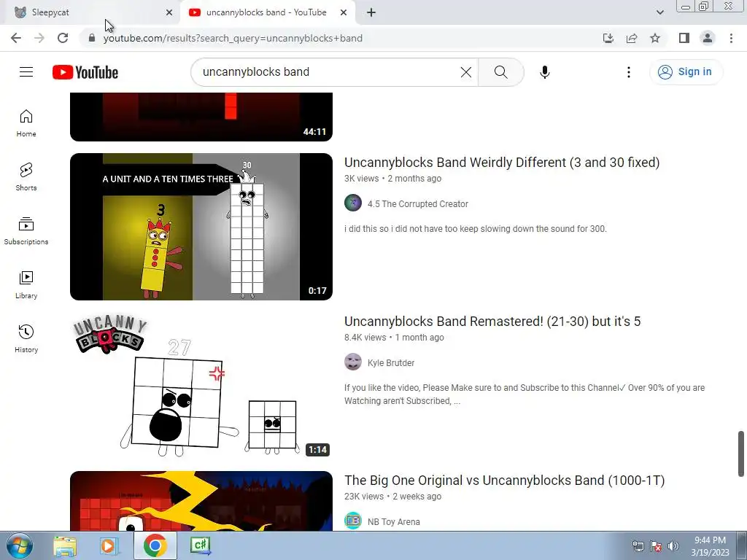
Task: Click description 'i did this so i did not'
Action: click(x=476, y=228)
